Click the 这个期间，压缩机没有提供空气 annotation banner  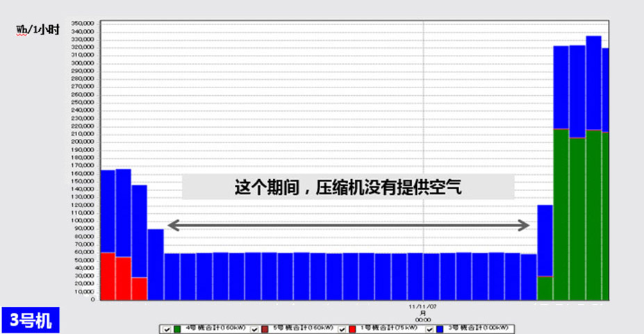[x=348, y=187]
